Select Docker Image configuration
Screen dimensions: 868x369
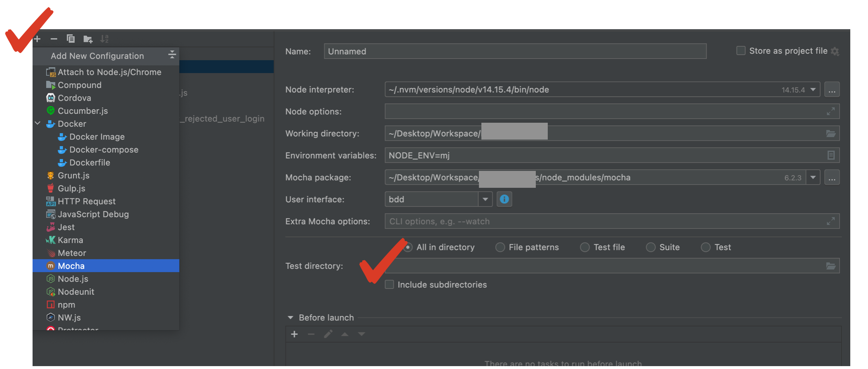tap(106, 137)
